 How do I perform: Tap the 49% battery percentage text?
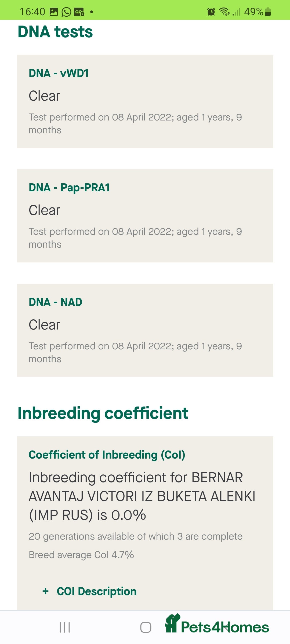[x=253, y=12]
